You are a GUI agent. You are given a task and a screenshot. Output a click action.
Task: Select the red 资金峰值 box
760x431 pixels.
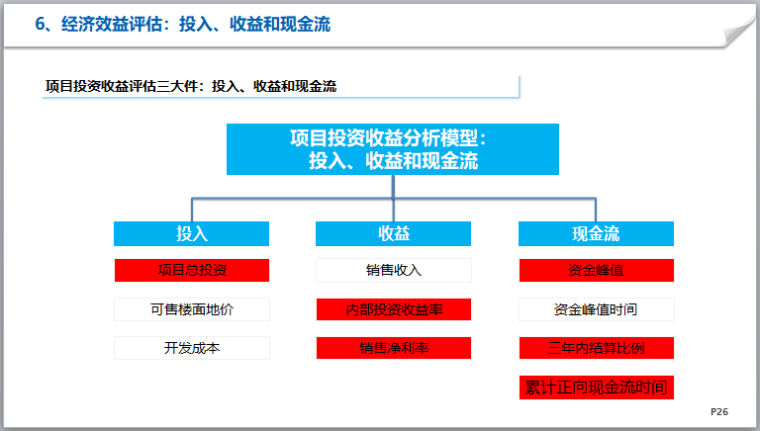[x=596, y=271]
